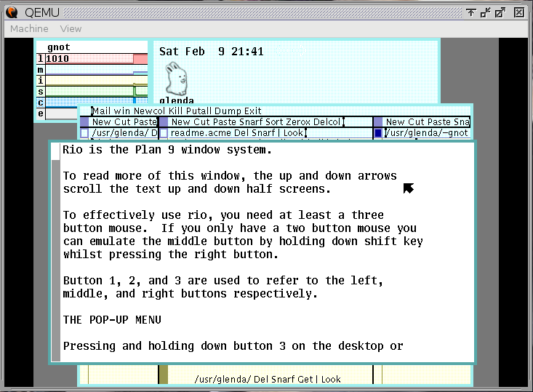Image resolution: width=533 pixels, height=392 pixels.
Task: Click 'New' in the middle acme column tag
Action: [x=181, y=121]
